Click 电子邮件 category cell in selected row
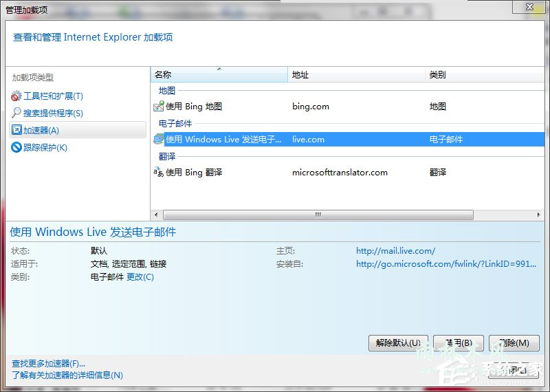Viewport: 550px width, 392px height. pyautogui.click(x=446, y=140)
